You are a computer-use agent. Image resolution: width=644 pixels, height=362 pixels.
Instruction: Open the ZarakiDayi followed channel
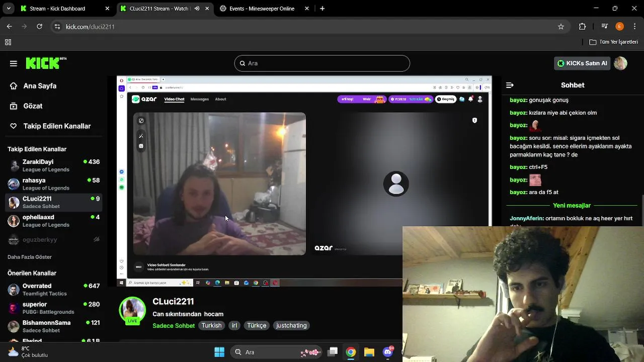click(54, 165)
